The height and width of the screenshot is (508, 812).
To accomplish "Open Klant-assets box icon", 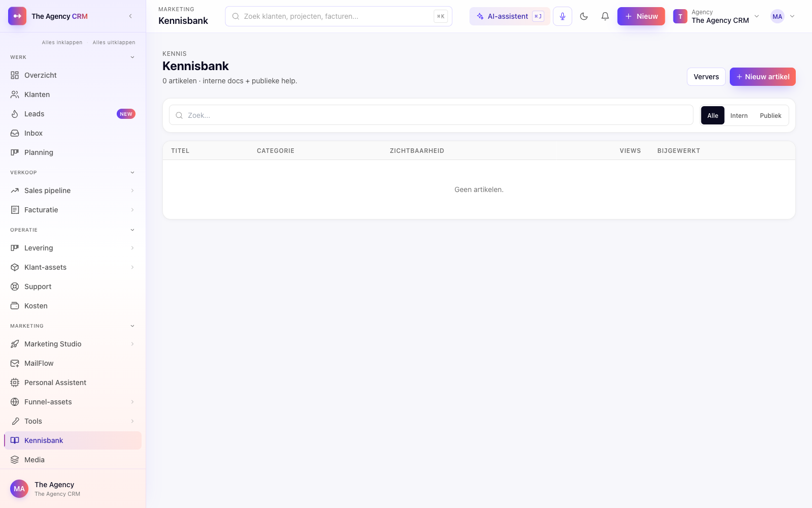I will (15, 267).
